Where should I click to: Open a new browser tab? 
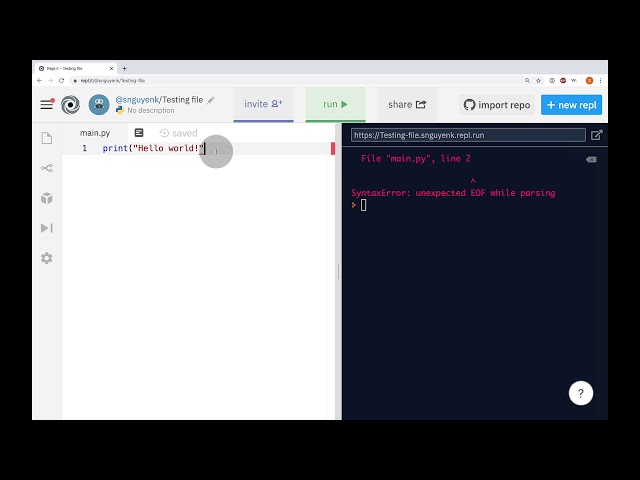pos(124,69)
